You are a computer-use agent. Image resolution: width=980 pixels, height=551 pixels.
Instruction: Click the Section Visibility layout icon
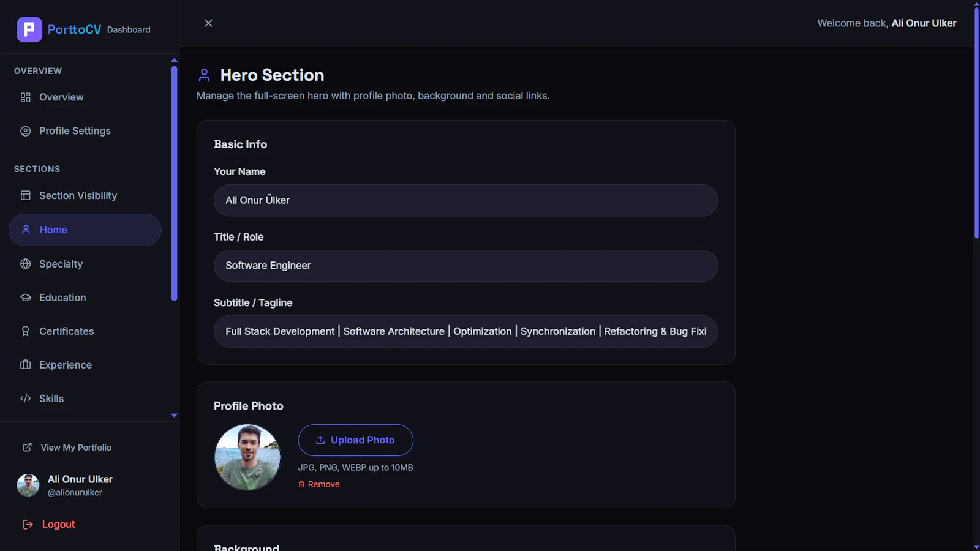point(25,196)
